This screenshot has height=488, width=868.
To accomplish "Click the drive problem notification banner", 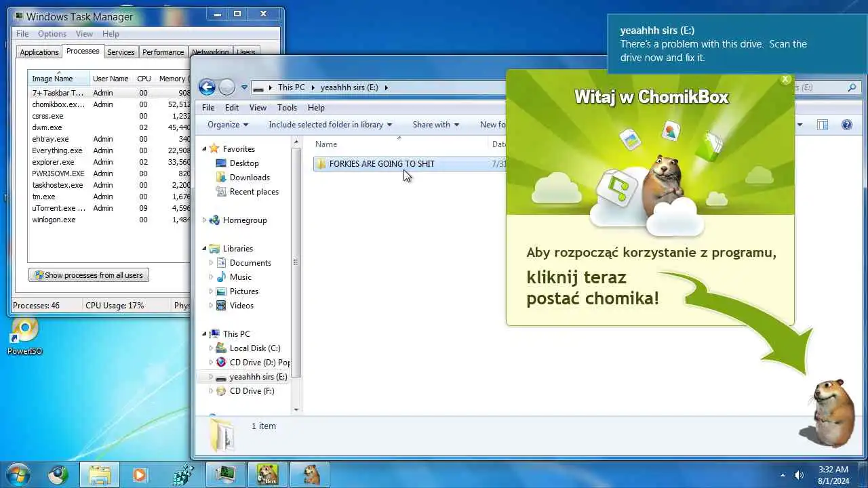I will 737,44.
